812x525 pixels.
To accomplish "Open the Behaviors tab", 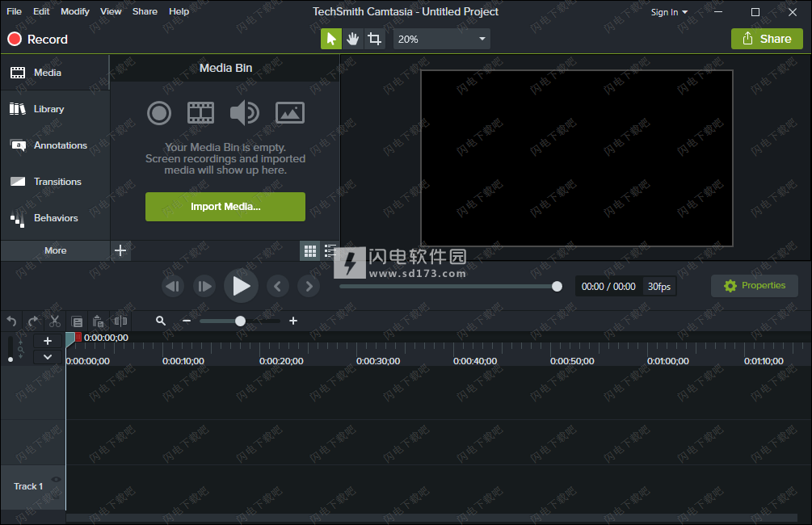I will click(x=56, y=217).
